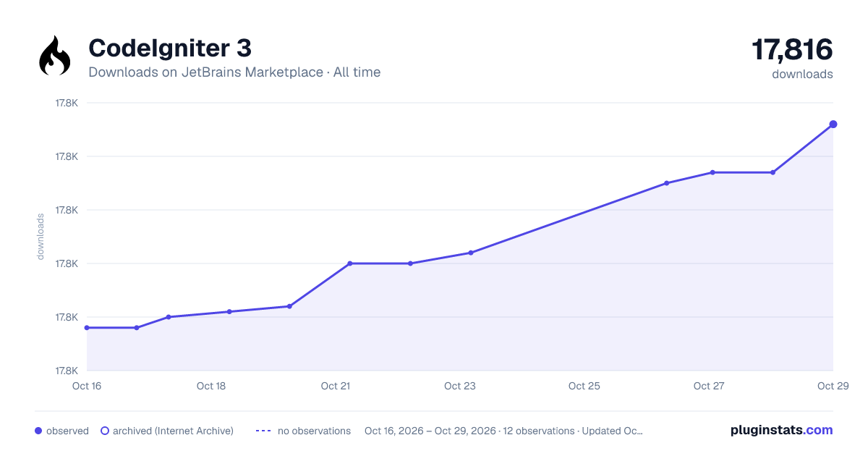
Task: Click the vertical 'downloads' axis title
Action: (x=41, y=237)
